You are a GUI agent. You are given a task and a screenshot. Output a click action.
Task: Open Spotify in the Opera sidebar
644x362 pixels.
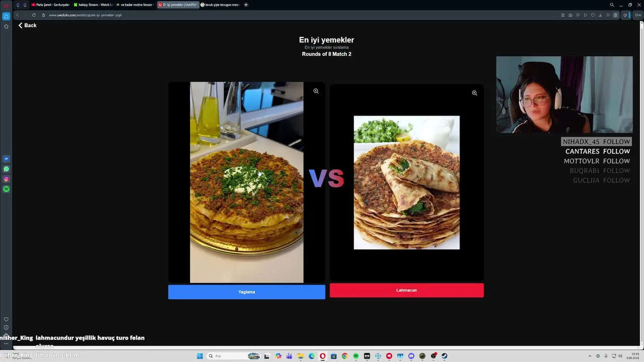pos(6,189)
